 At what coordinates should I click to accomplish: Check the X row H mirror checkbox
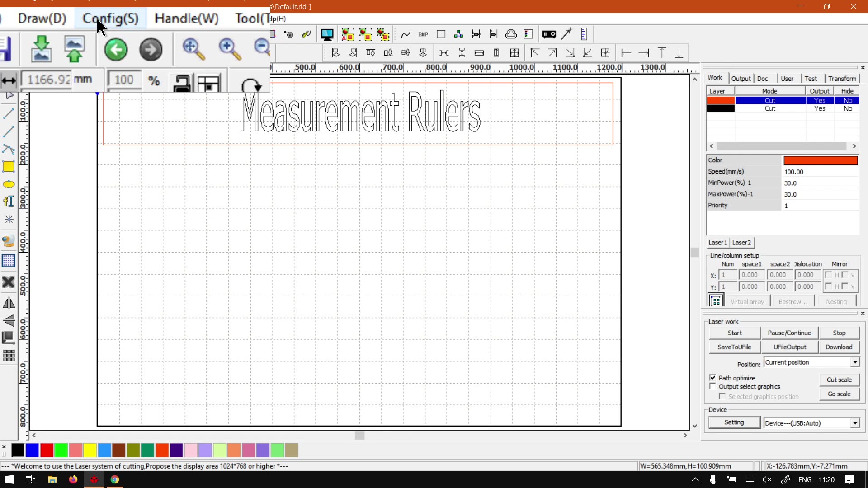828,275
